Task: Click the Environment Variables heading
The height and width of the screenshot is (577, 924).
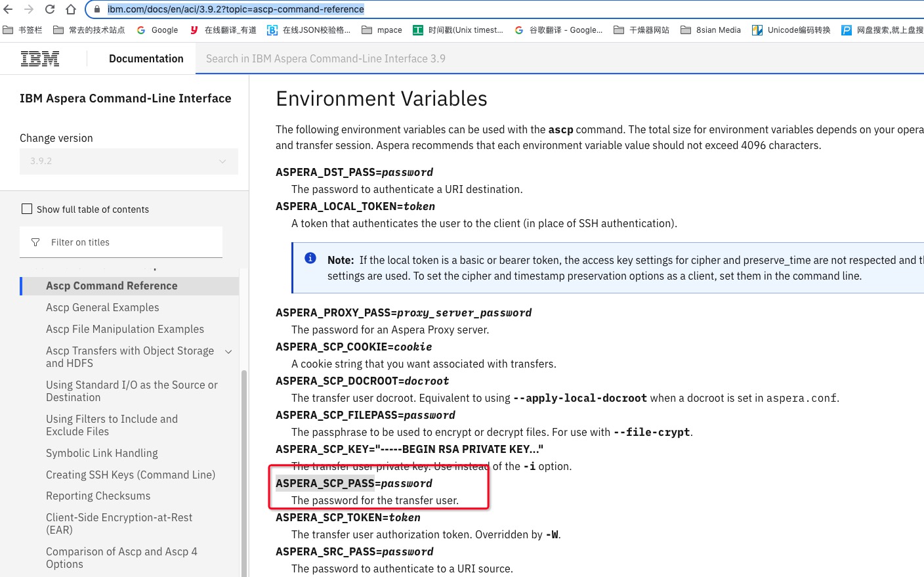Action: click(x=381, y=98)
